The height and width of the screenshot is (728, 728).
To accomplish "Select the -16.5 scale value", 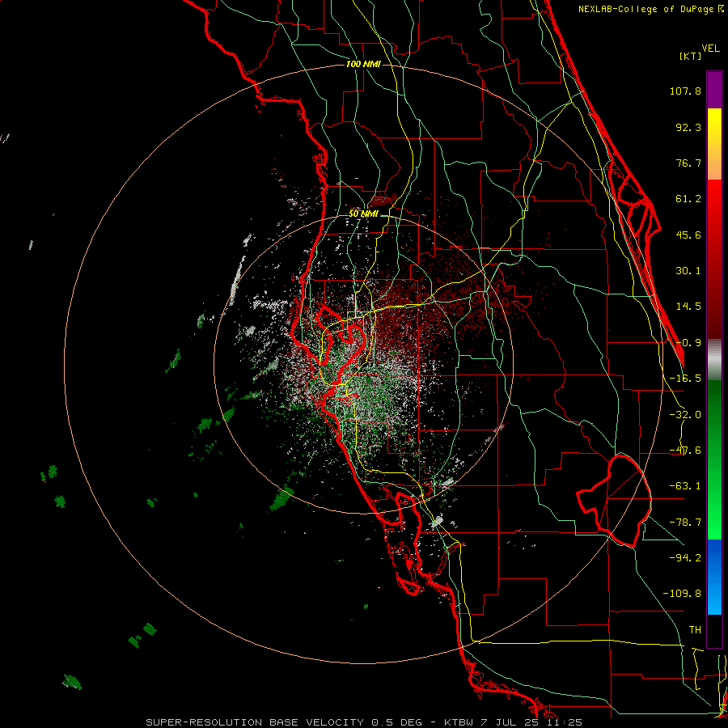I will tap(685, 379).
